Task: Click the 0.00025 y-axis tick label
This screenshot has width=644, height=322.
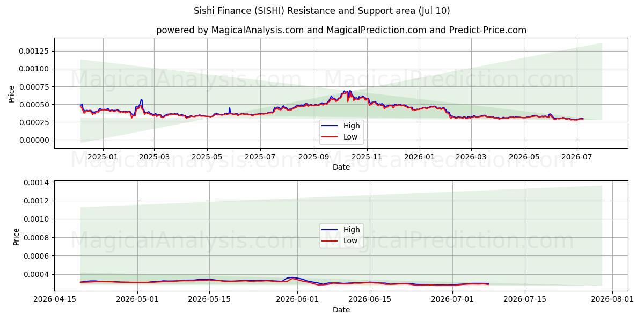Action: 34,122
